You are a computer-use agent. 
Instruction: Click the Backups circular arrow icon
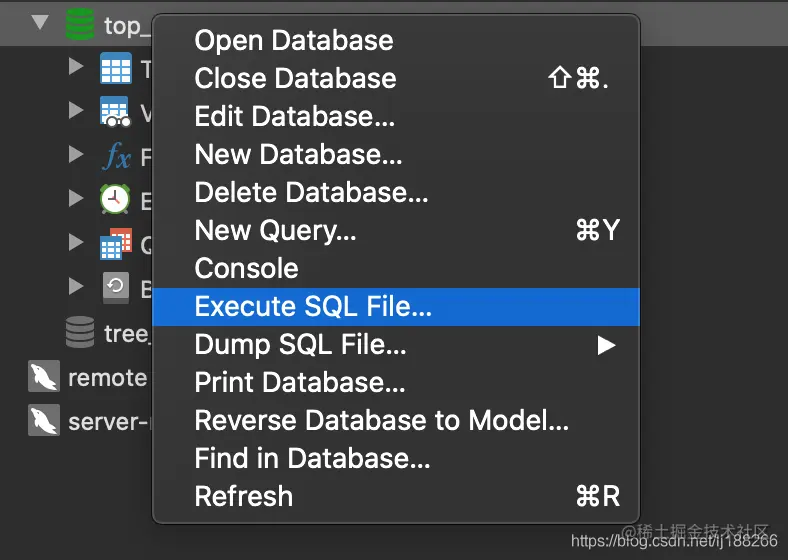(x=116, y=288)
